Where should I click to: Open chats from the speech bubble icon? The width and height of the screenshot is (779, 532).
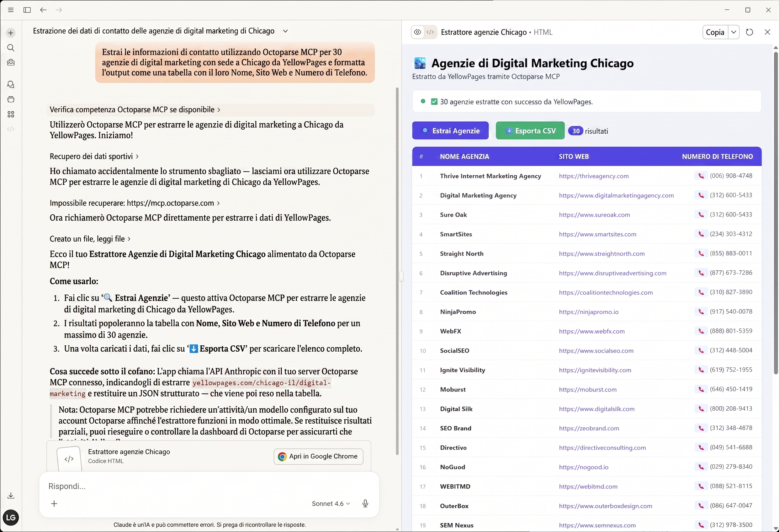11,84
